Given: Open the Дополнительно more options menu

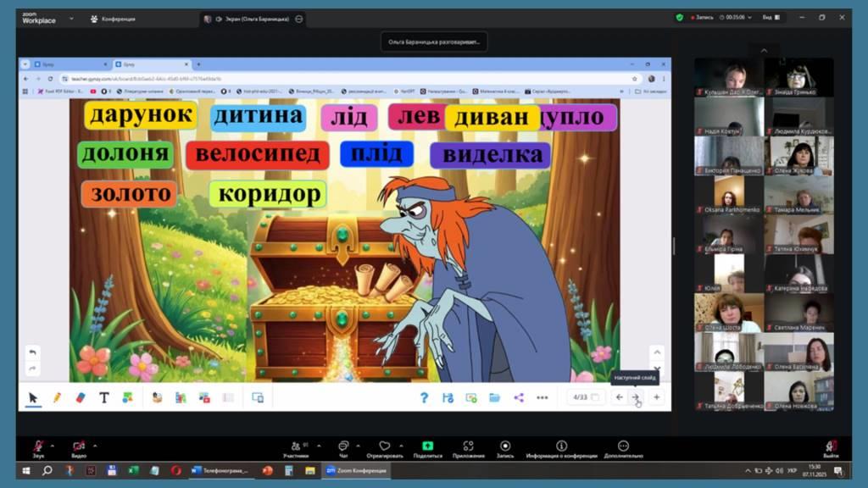Looking at the screenshot, I should (x=624, y=448).
